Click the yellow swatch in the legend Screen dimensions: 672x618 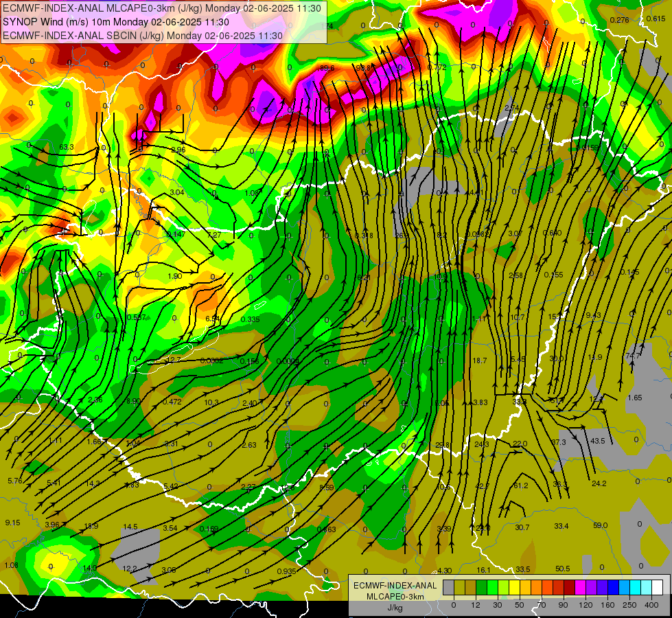[x=514, y=588]
